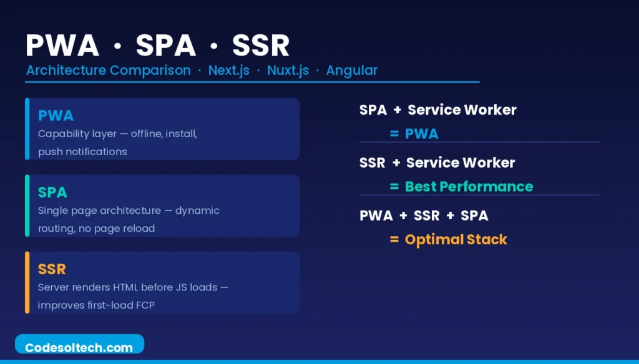
Task: Click the dot separator between SPA and SSR
Action: [215, 45]
